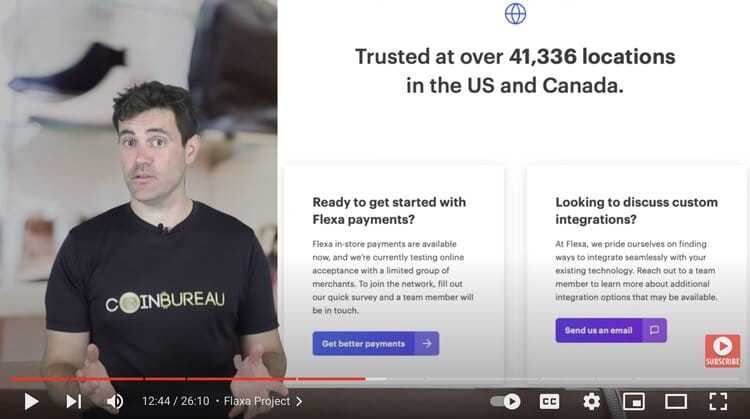
Task: Toggle the autoplay switch
Action: click(x=506, y=401)
